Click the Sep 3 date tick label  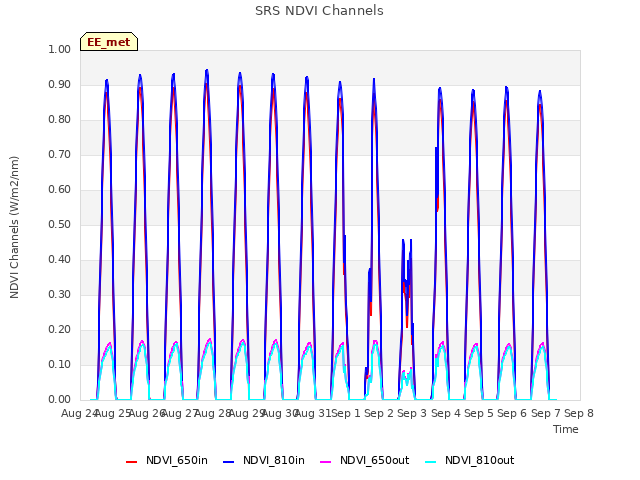(x=412, y=413)
